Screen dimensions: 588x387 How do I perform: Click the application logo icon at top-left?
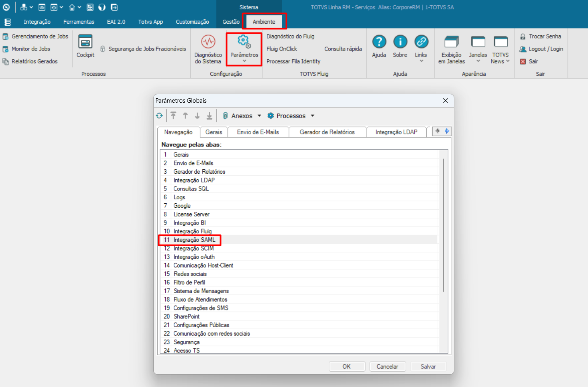(6, 7)
